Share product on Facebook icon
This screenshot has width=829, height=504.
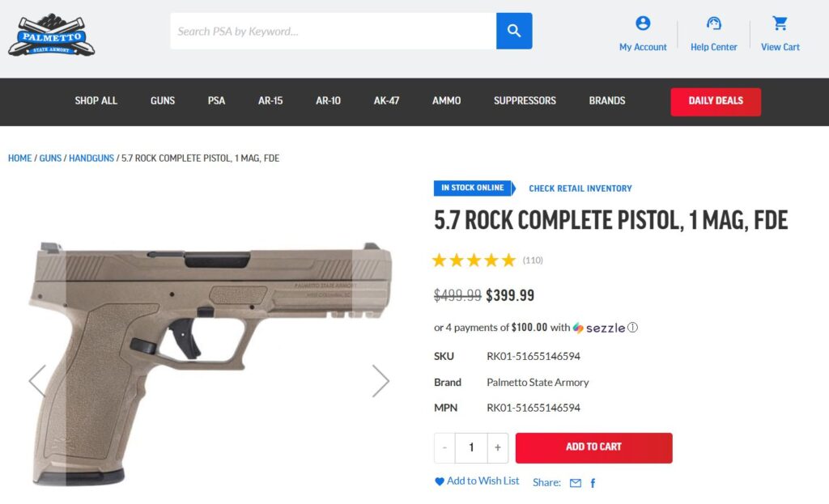coord(593,483)
